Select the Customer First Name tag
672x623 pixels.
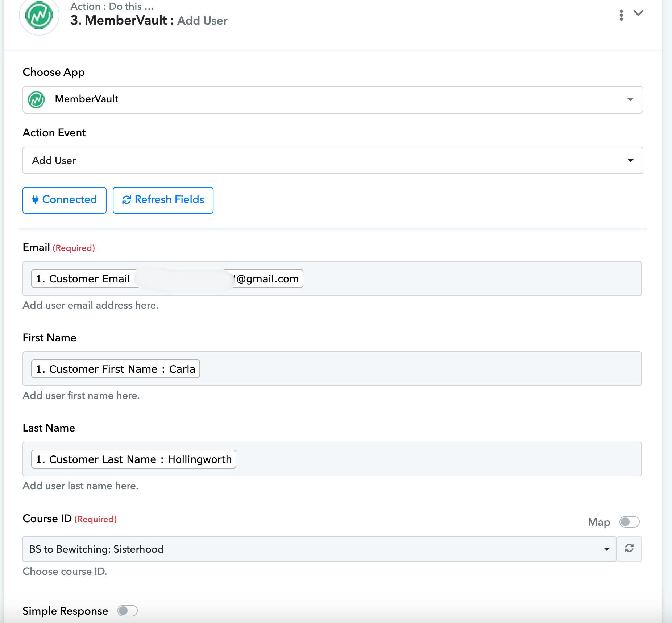(x=115, y=369)
